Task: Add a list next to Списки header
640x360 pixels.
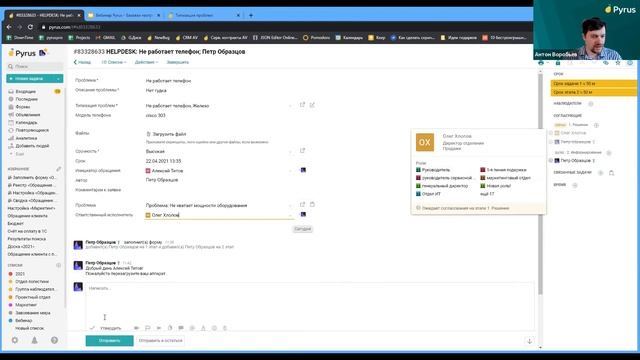Action: point(59,265)
